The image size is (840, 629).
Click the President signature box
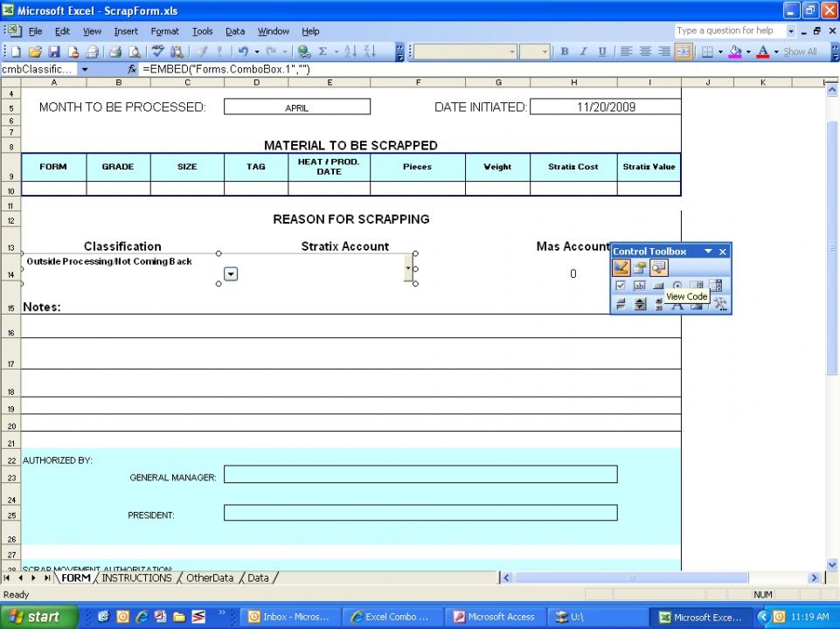[x=420, y=512]
